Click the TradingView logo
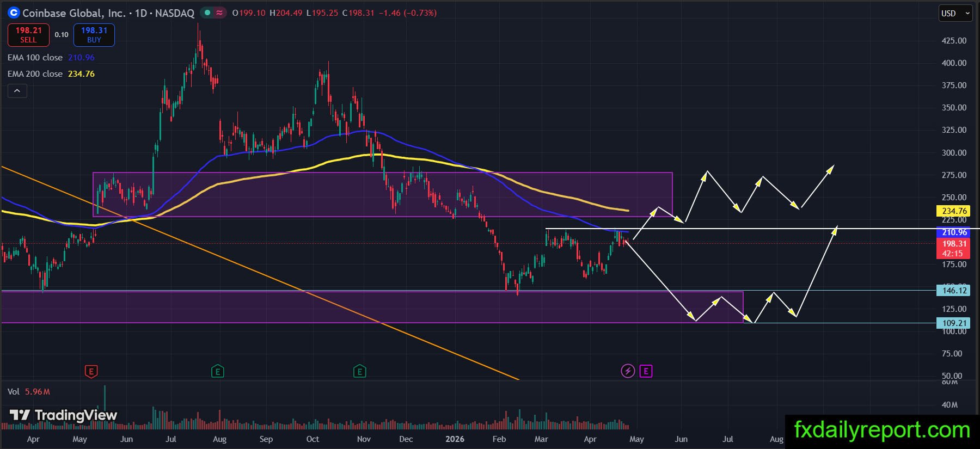 (63, 415)
